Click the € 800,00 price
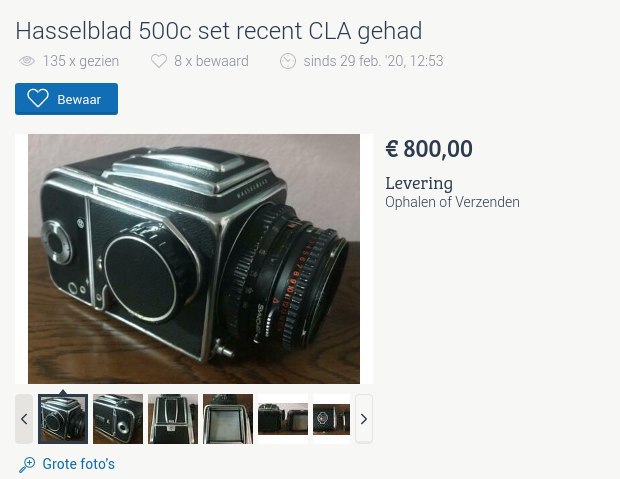The width and height of the screenshot is (620, 479). click(429, 149)
